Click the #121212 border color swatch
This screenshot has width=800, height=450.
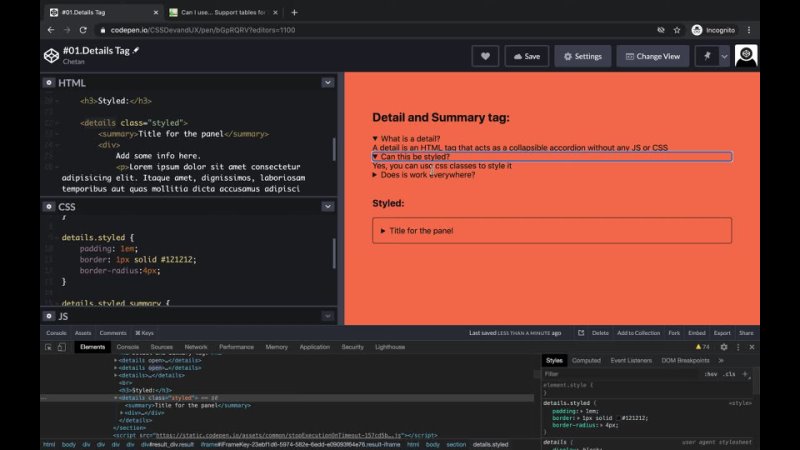click(x=618, y=418)
